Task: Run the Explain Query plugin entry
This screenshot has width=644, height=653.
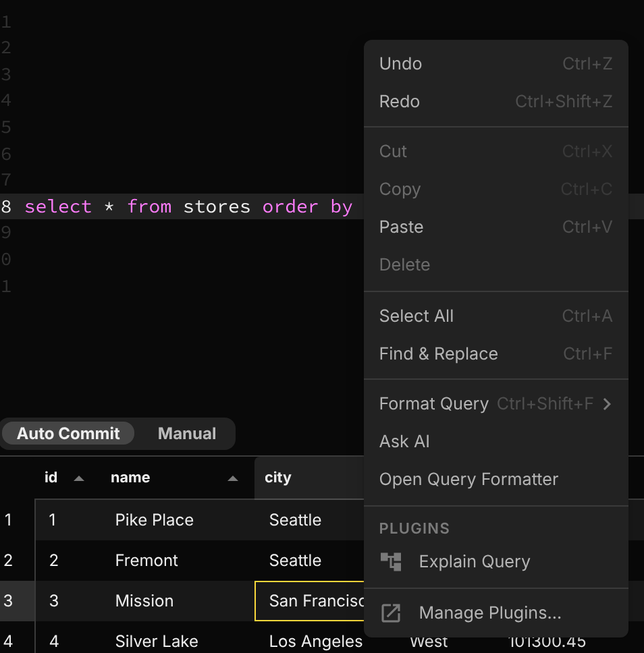Action: pyautogui.click(x=495, y=562)
